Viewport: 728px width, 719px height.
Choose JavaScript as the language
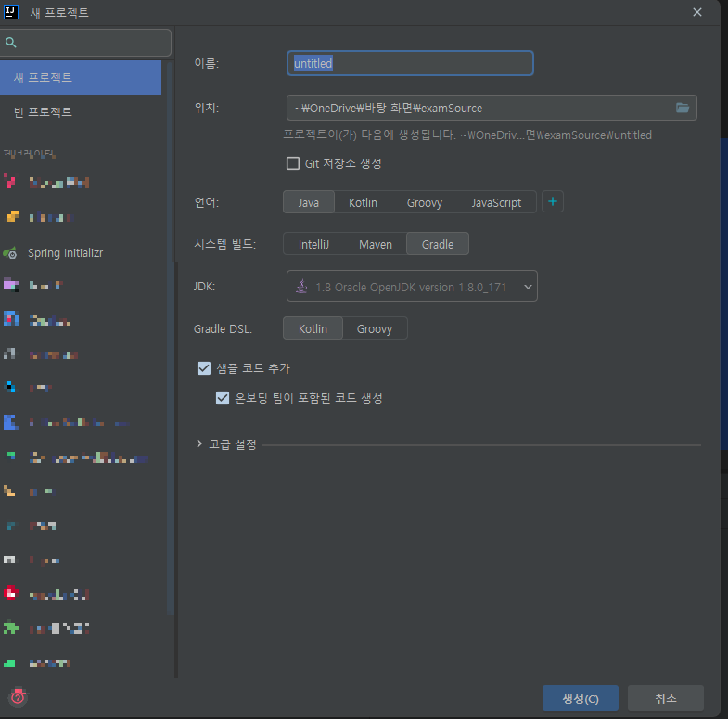pos(496,202)
